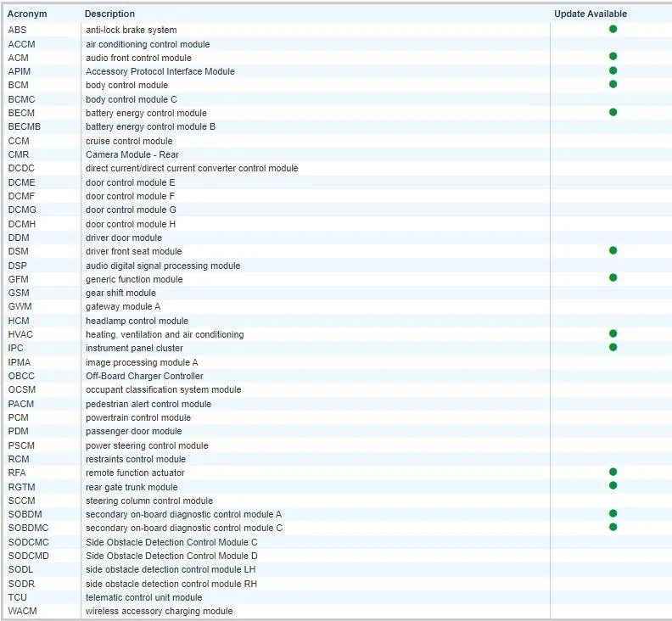Click the SODCMD acronym cell
Viewport: 672px width, 621px height.
tap(28, 557)
